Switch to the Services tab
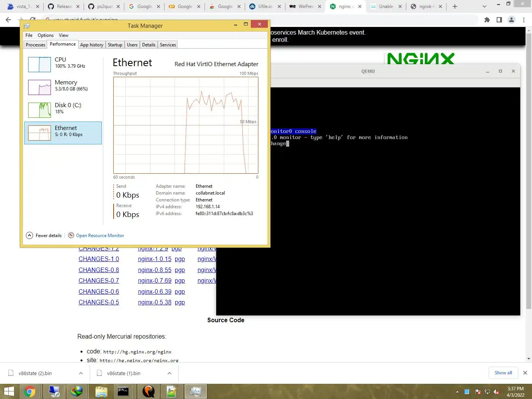532x399 pixels. click(168, 45)
